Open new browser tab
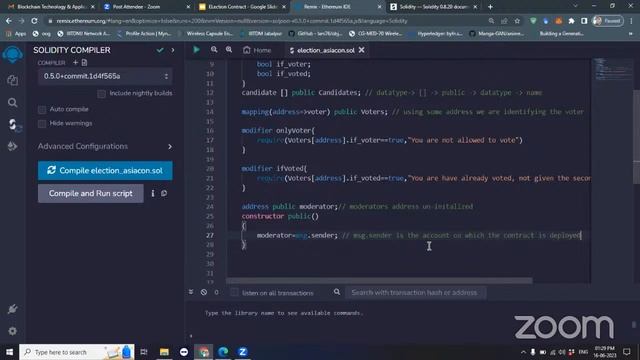Screen dimensions: 640x360 pos(490,7)
